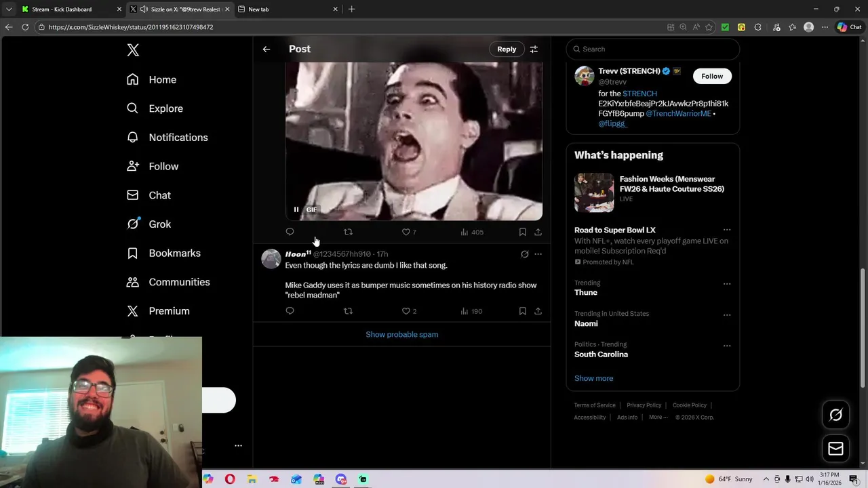Open Bookmarks in sidebar
868x488 pixels.
[x=163, y=253]
